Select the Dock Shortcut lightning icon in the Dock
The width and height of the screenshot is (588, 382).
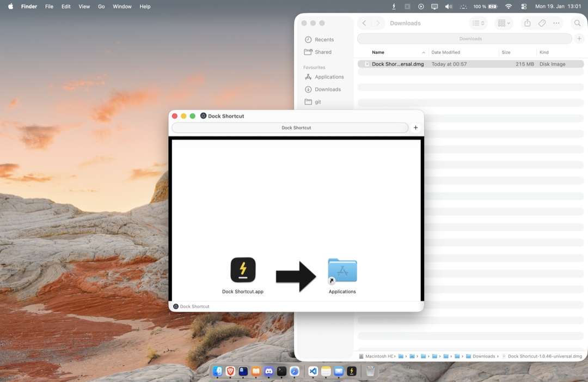pyautogui.click(x=352, y=371)
